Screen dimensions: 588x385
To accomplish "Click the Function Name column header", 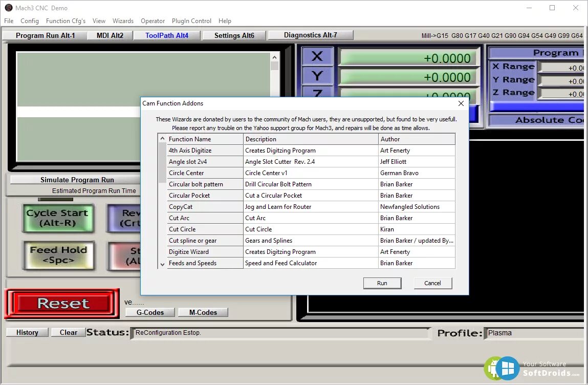I will point(205,139).
